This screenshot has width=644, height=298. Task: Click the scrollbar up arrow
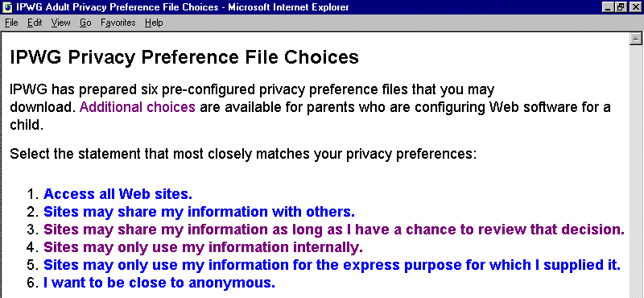(636, 39)
